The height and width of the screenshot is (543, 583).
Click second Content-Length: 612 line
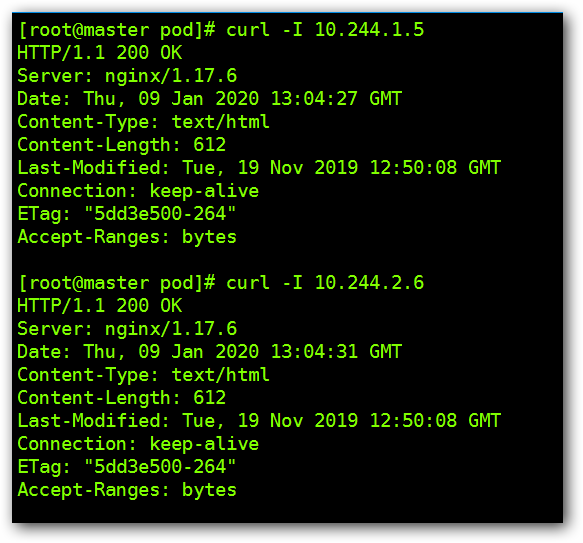pyautogui.click(x=121, y=398)
